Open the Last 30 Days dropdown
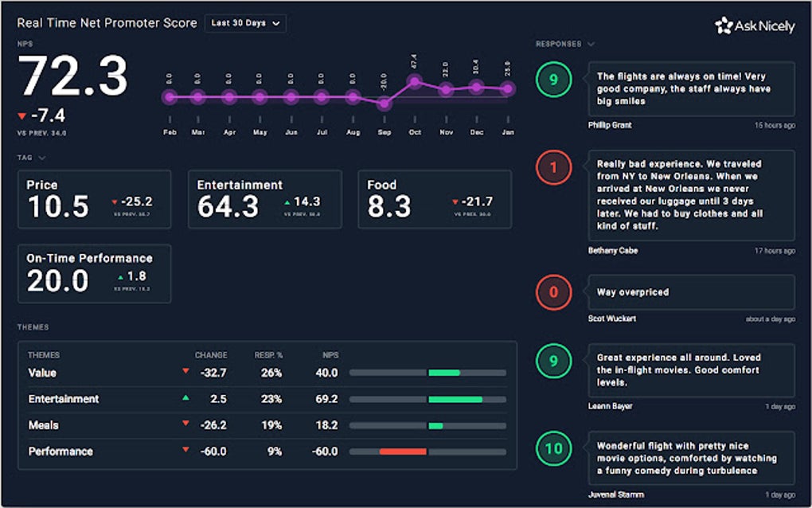812x508 pixels. (244, 23)
